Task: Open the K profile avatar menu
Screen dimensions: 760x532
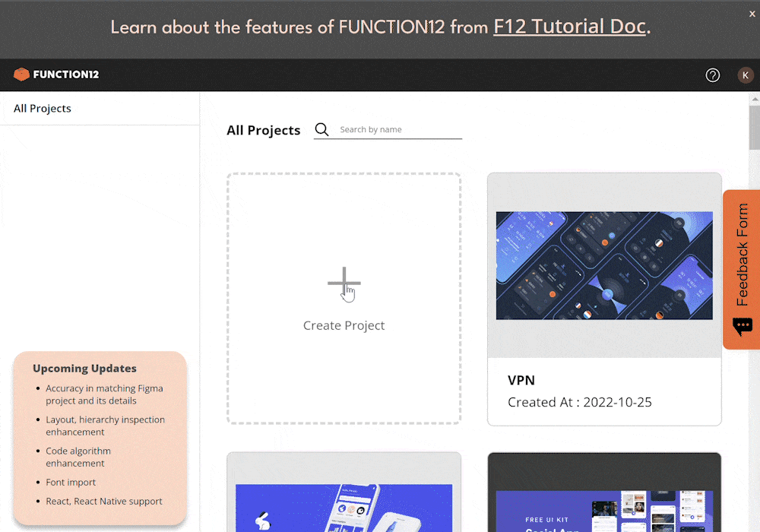Action: (746, 75)
